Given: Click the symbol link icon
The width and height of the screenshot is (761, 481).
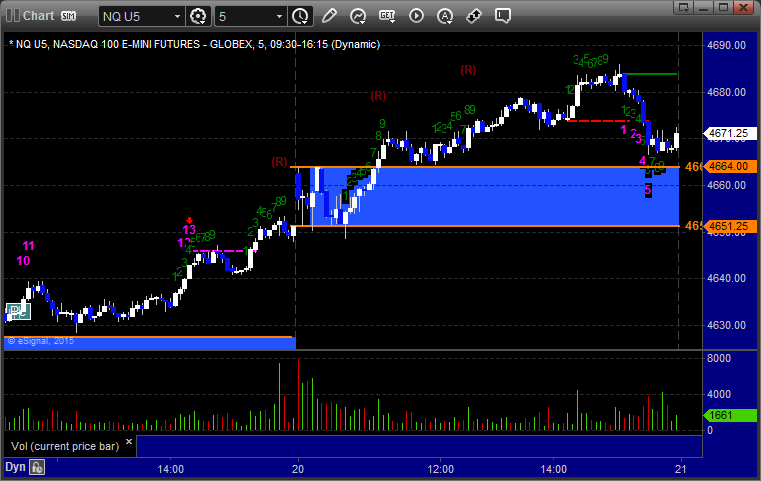Looking at the screenshot, I should click(474, 16).
